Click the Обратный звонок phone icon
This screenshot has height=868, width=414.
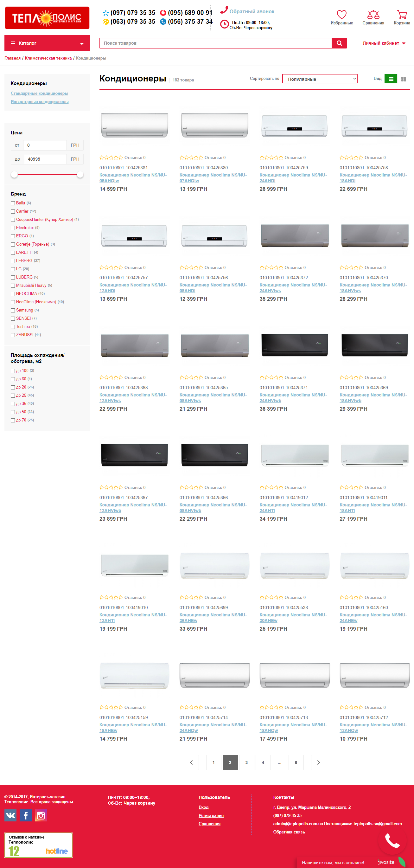[x=224, y=10]
